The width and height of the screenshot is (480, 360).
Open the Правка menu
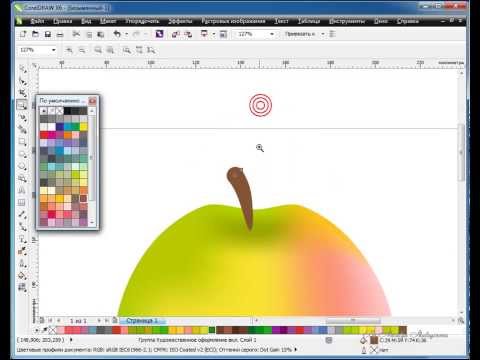62,21
